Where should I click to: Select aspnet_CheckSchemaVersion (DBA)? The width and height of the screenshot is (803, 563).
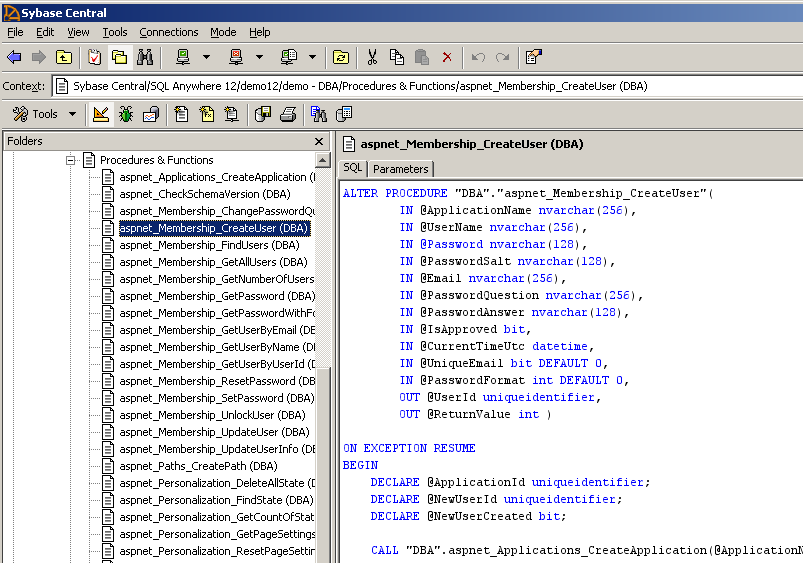[x=205, y=194]
